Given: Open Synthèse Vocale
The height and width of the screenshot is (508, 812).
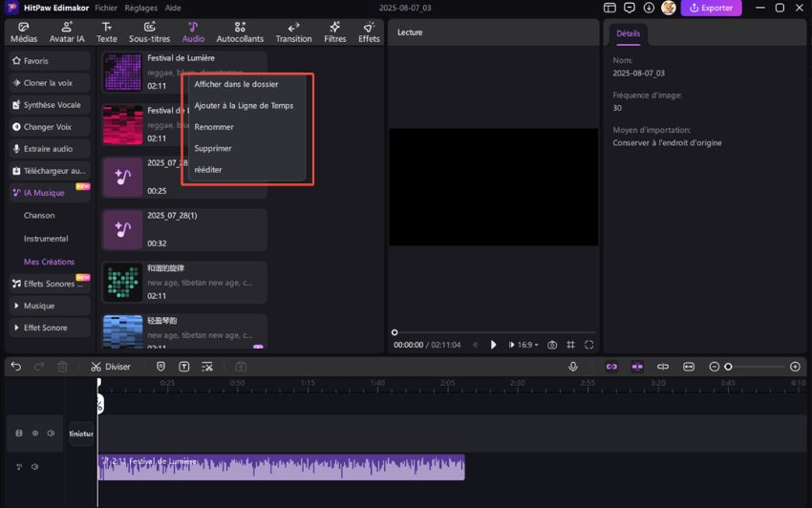Looking at the screenshot, I should click(49, 105).
